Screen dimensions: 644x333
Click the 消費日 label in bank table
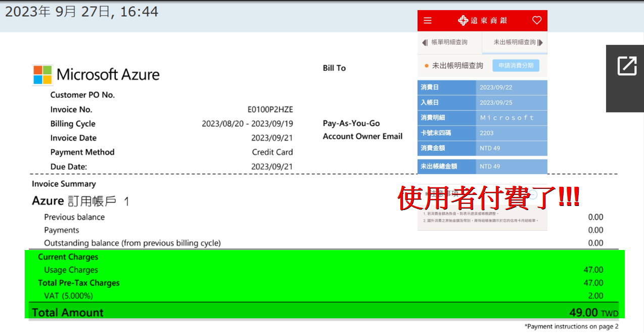(430, 88)
